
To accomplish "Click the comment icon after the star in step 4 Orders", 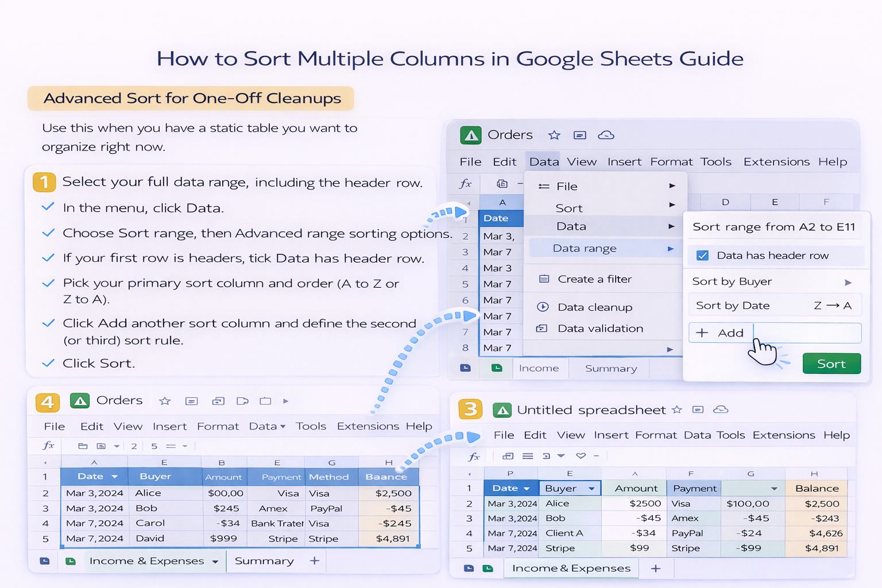I will pos(191,401).
